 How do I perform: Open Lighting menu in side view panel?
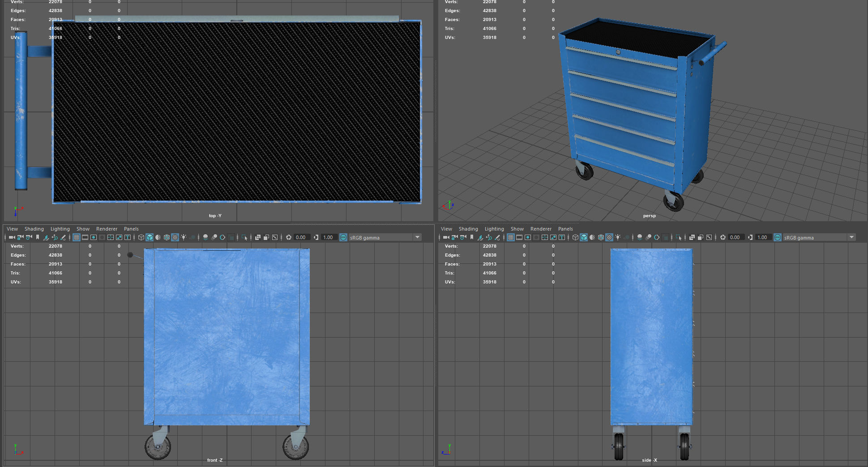[494, 229]
